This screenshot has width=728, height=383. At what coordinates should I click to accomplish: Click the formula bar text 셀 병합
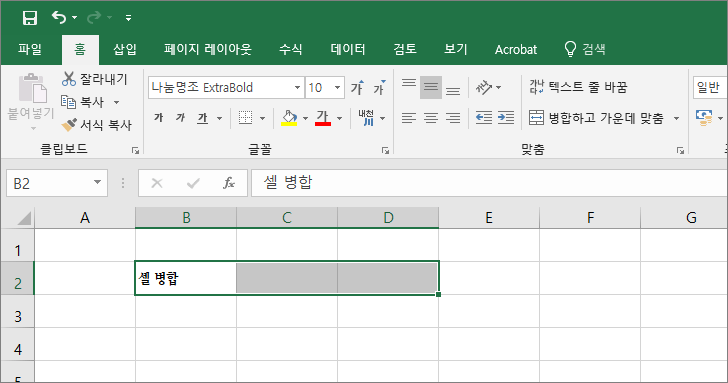pos(288,182)
